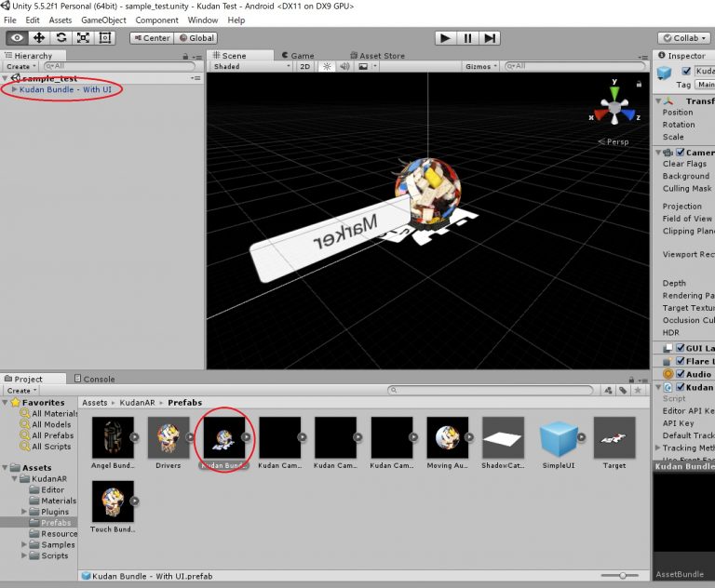Pause the game preview

(x=467, y=38)
